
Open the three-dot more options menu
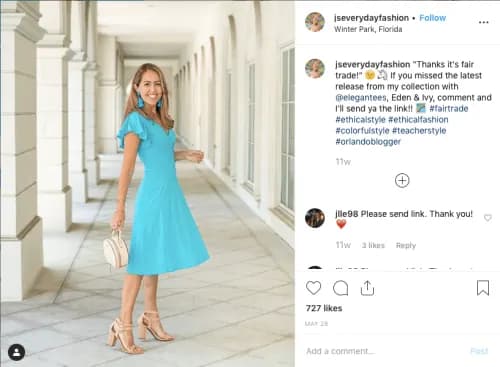483,22
